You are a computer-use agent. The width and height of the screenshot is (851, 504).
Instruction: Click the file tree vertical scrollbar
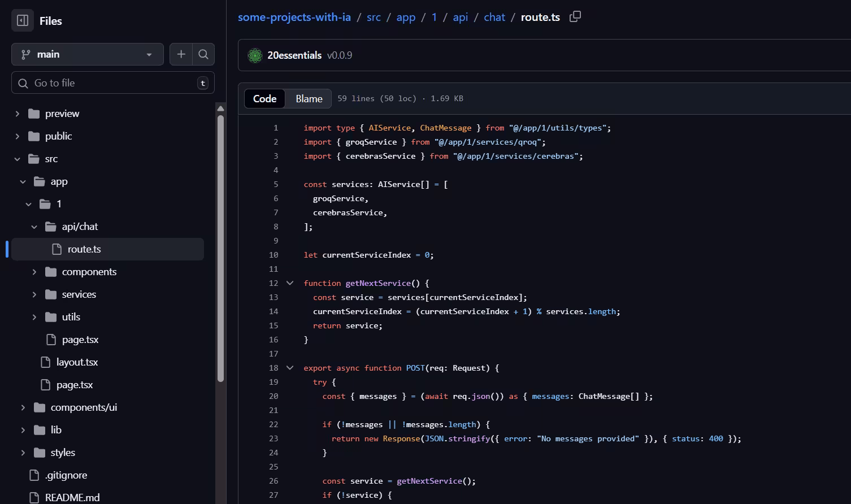click(x=220, y=249)
